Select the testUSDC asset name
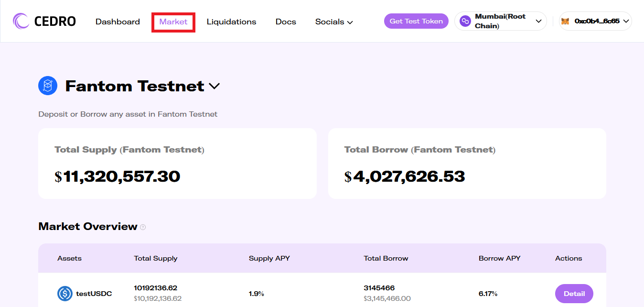 point(94,294)
